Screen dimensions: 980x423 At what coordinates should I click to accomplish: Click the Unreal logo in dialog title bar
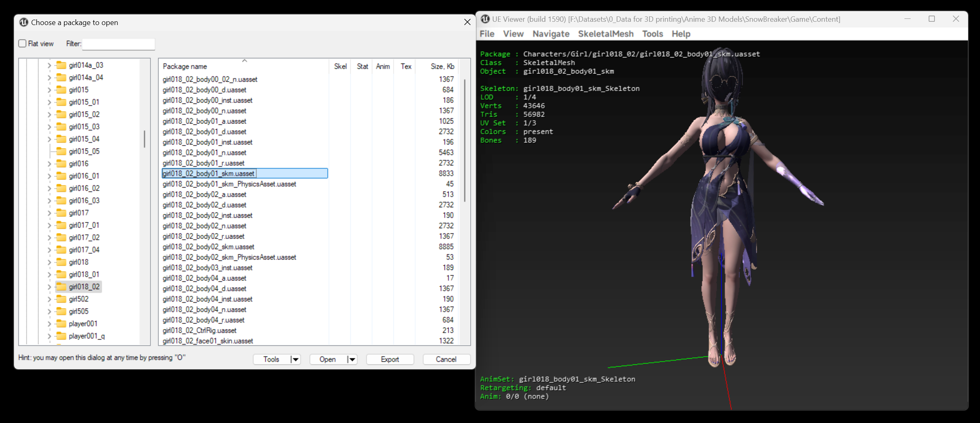click(x=24, y=22)
